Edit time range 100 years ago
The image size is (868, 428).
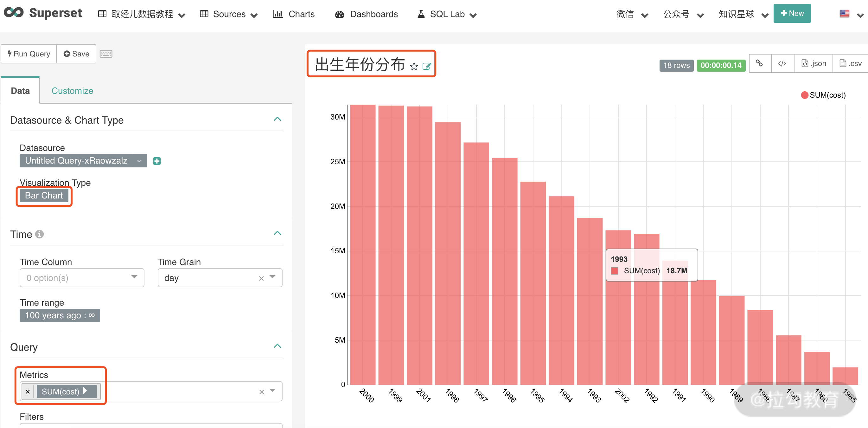pyautogui.click(x=60, y=315)
